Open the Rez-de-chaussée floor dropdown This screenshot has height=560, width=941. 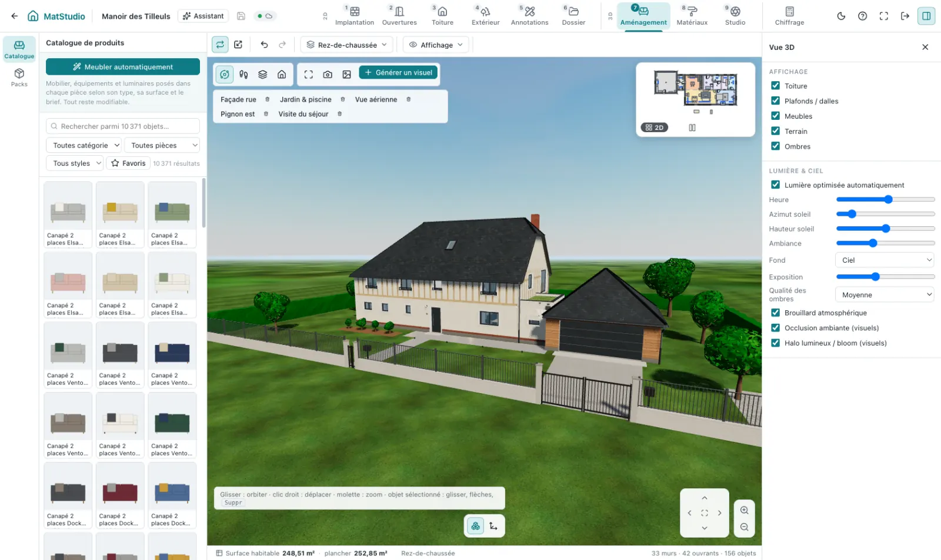click(x=347, y=45)
